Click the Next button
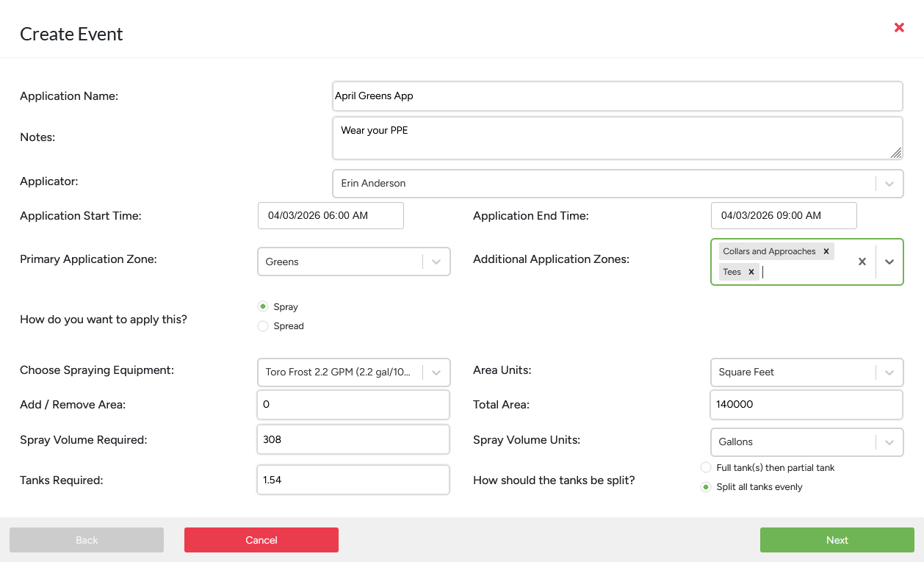924x562 pixels. [837, 540]
